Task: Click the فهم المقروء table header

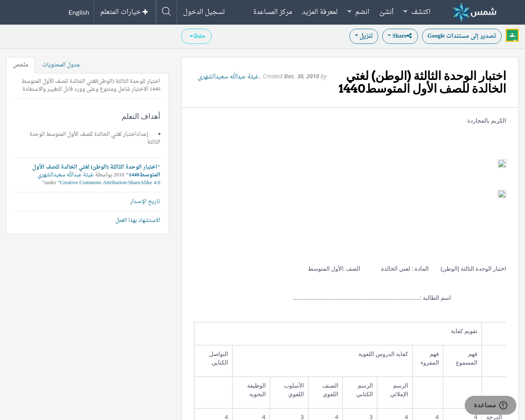Action: click(x=428, y=361)
